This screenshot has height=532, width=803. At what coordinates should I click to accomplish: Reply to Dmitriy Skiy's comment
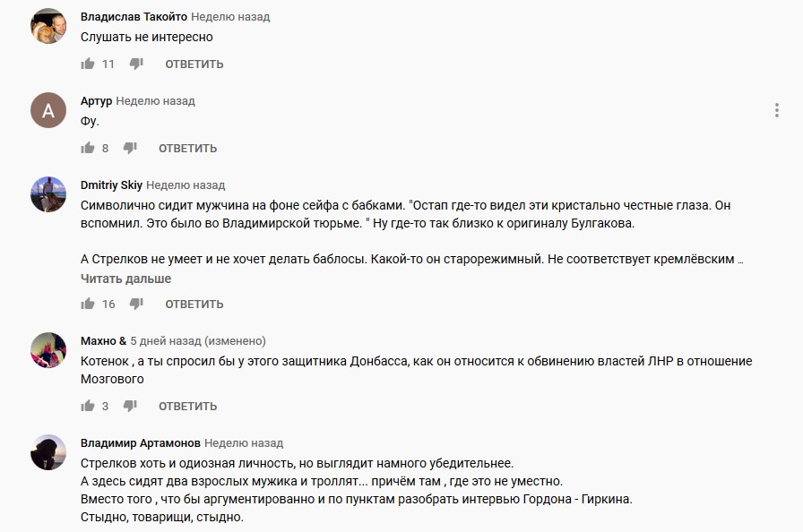[194, 304]
